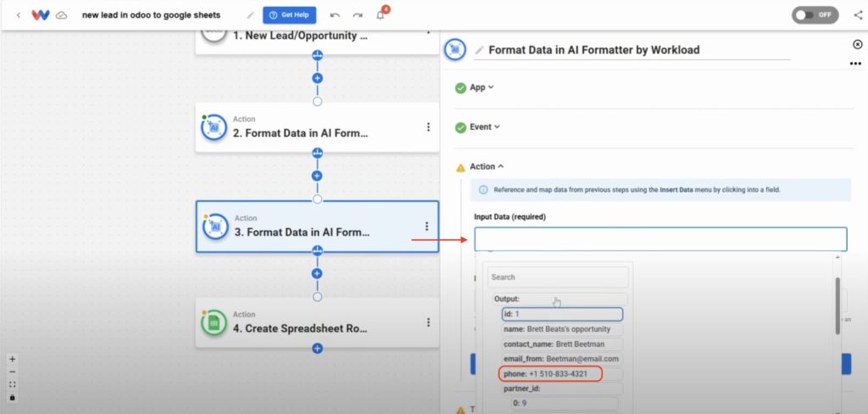Open the panel's more options menu
This screenshot has height=414, width=868.
click(x=856, y=64)
